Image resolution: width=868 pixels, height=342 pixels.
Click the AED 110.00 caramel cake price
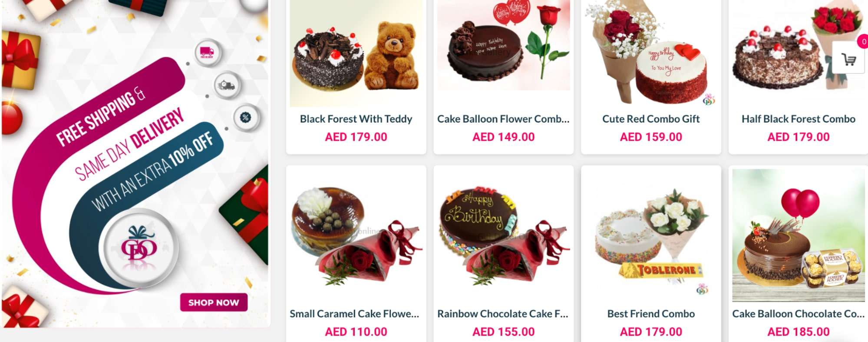point(356,332)
